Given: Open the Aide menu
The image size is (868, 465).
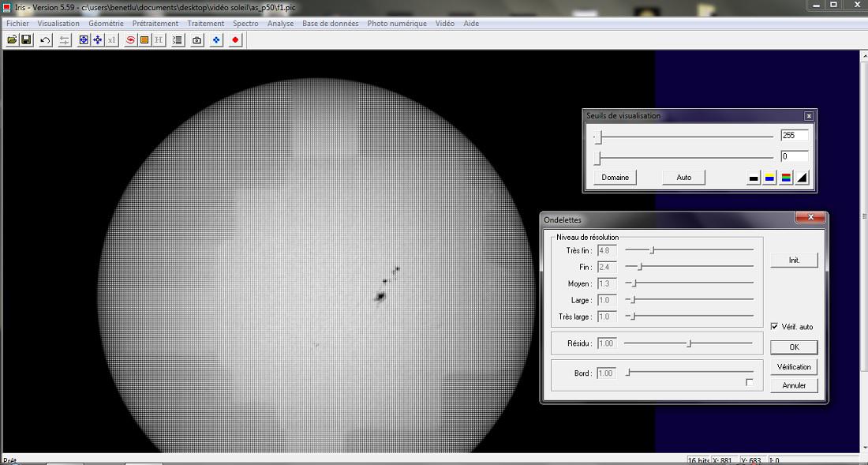Looking at the screenshot, I should coord(471,23).
